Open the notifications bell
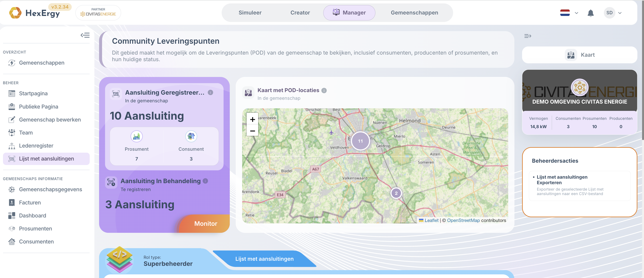The width and height of the screenshot is (644, 278). coord(590,13)
